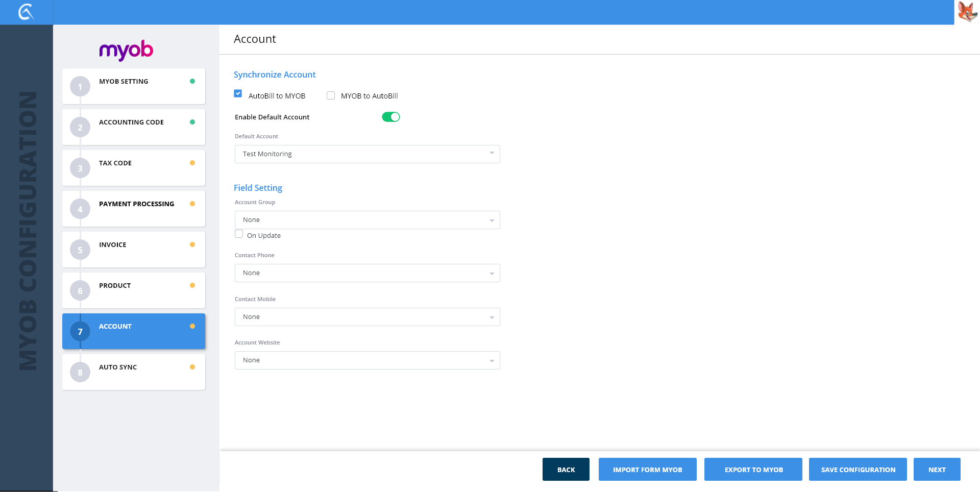The width and height of the screenshot is (980, 492).
Task: Expand the Account Website dropdown
Action: [x=367, y=360]
